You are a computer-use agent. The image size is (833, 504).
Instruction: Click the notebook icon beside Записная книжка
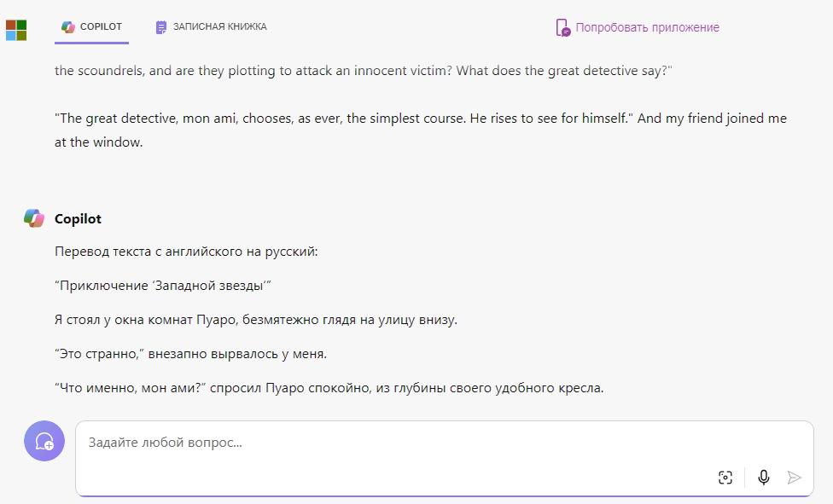tap(161, 27)
